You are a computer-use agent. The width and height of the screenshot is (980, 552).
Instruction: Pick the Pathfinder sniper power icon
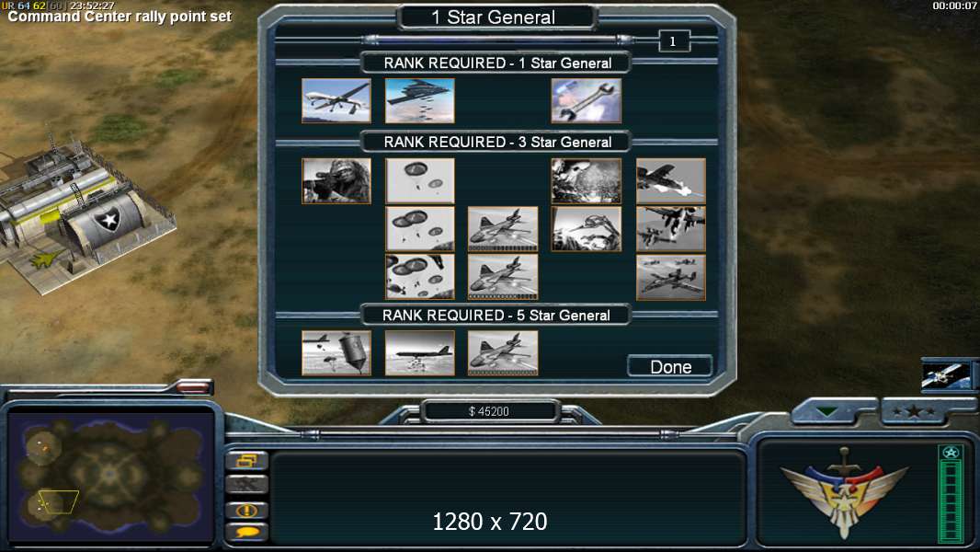(x=336, y=180)
